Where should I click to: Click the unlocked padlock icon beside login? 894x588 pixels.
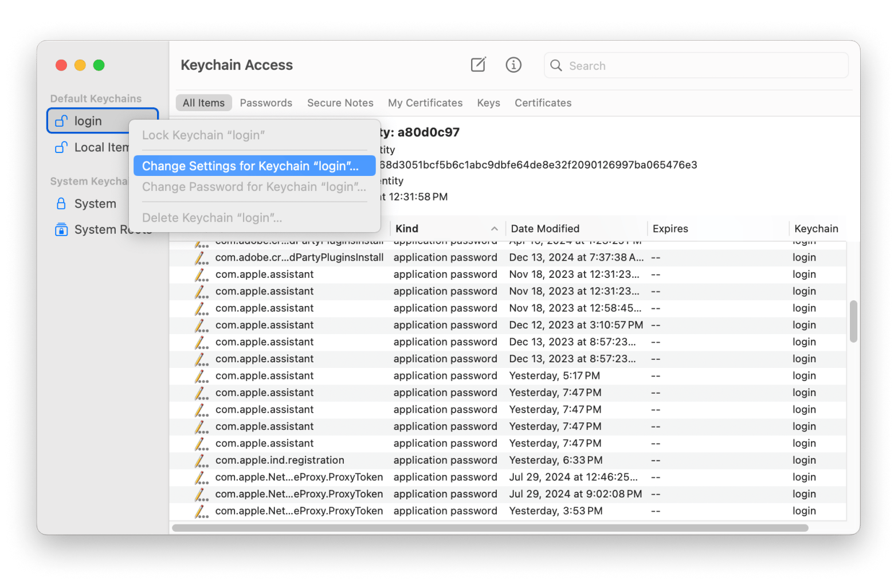click(61, 121)
